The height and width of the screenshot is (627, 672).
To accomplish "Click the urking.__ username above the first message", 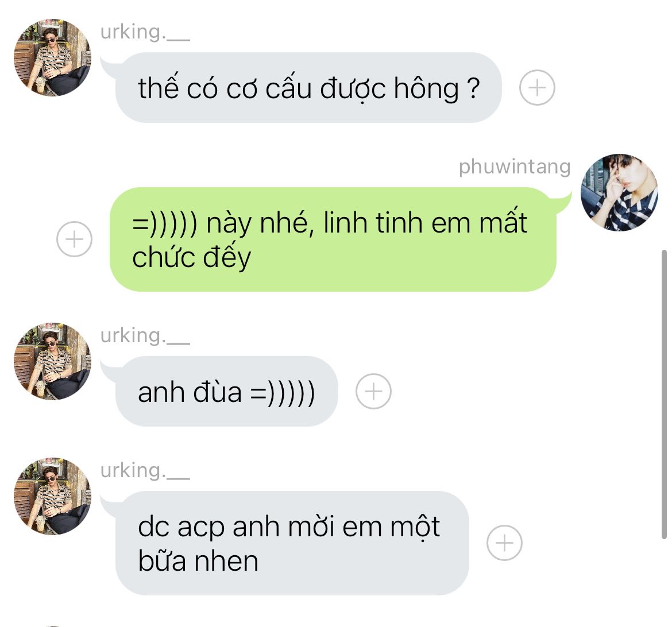I will point(145,32).
